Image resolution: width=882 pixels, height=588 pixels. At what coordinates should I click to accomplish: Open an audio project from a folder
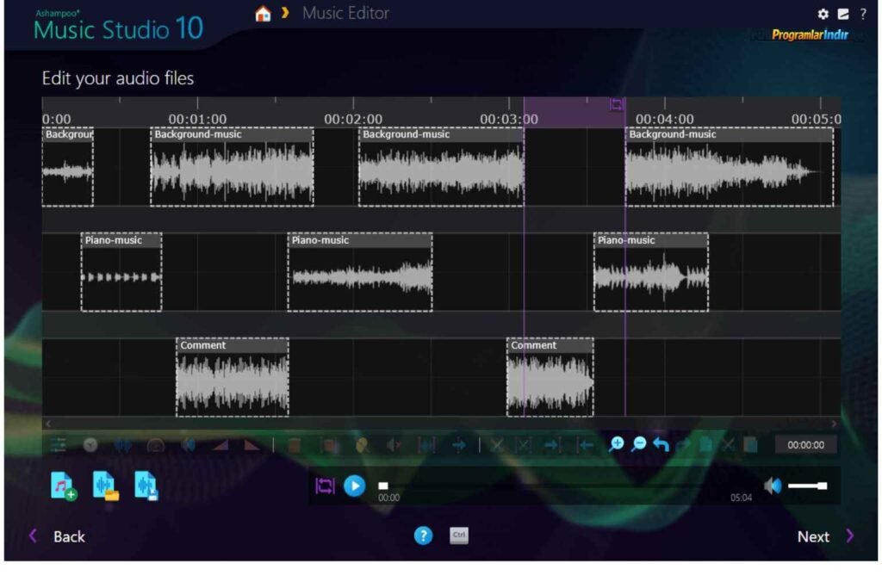105,486
